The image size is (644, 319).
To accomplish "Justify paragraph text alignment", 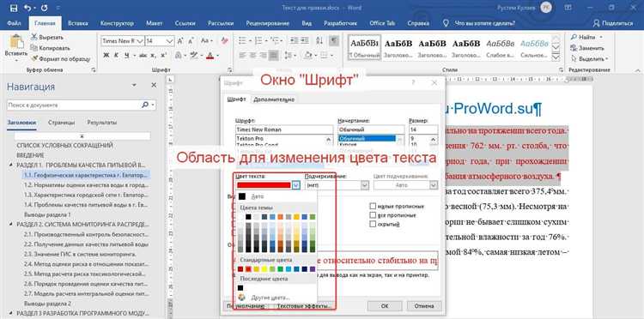I will click(x=273, y=56).
